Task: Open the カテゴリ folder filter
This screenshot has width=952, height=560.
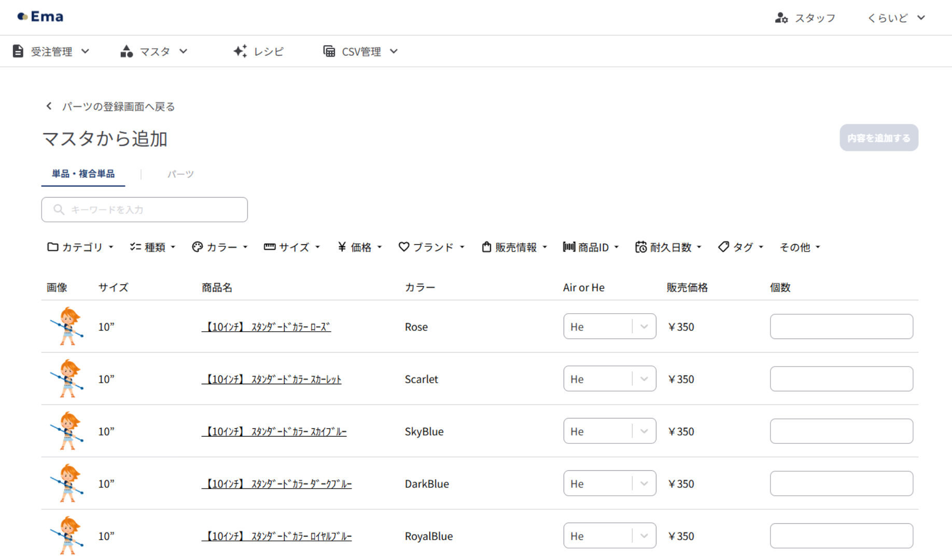Action: 80,247
